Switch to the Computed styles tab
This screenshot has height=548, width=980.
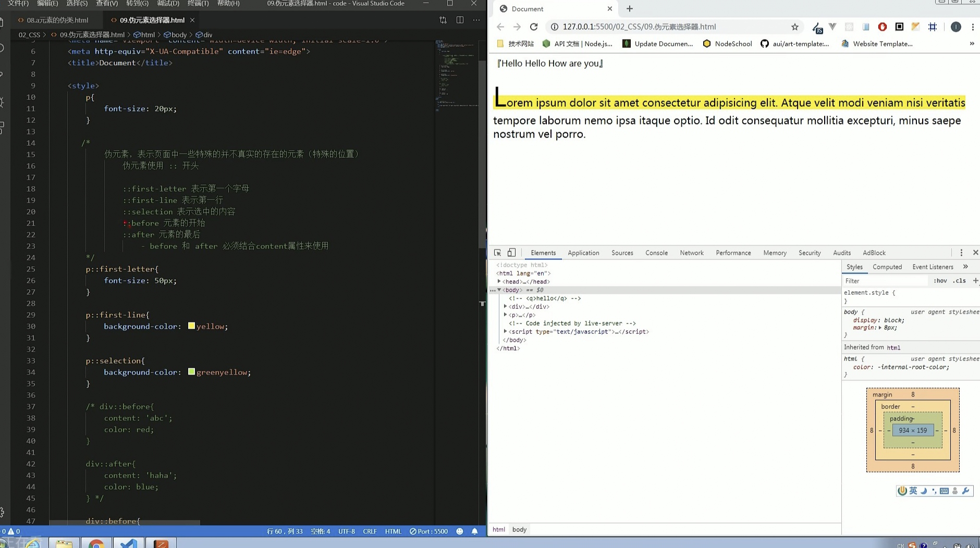click(x=887, y=267)
